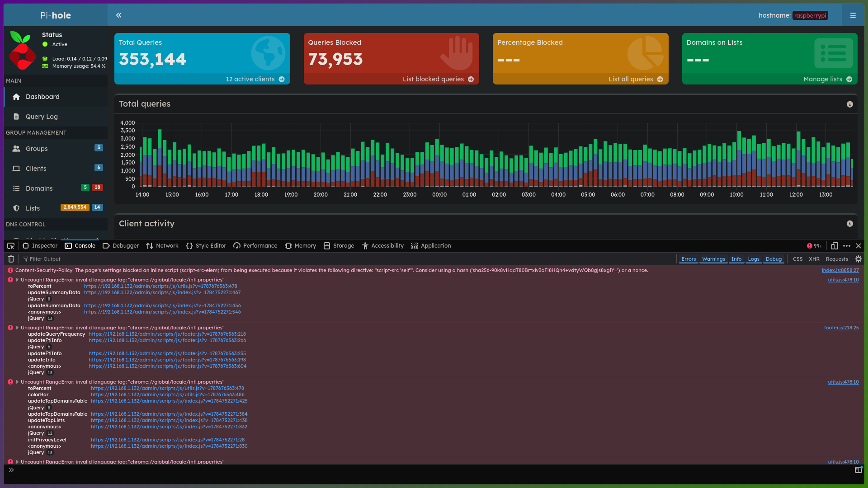
Task: Switch to the Network devtools tab
Action: click(x=162, y=246)
